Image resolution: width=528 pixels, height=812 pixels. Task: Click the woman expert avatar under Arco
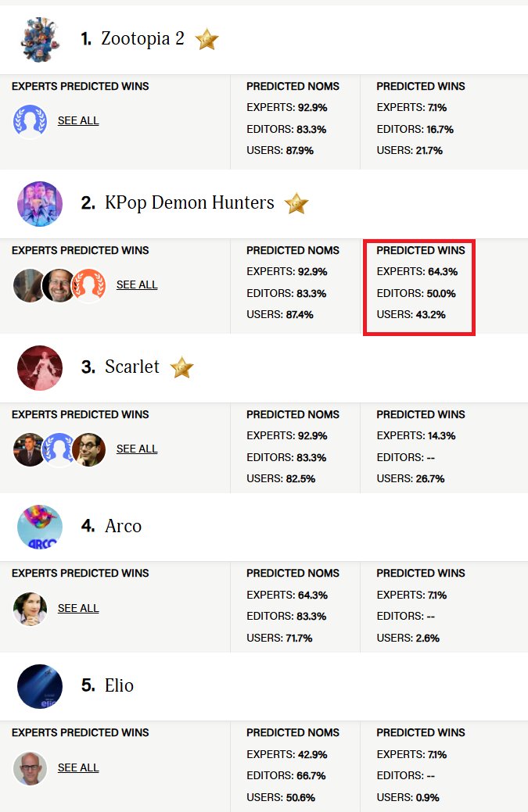point(30,609)
